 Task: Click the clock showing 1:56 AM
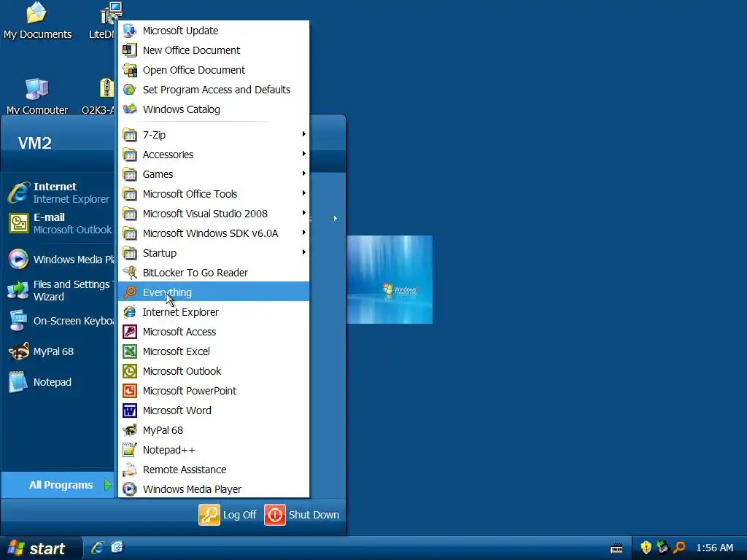coord(715,548)
